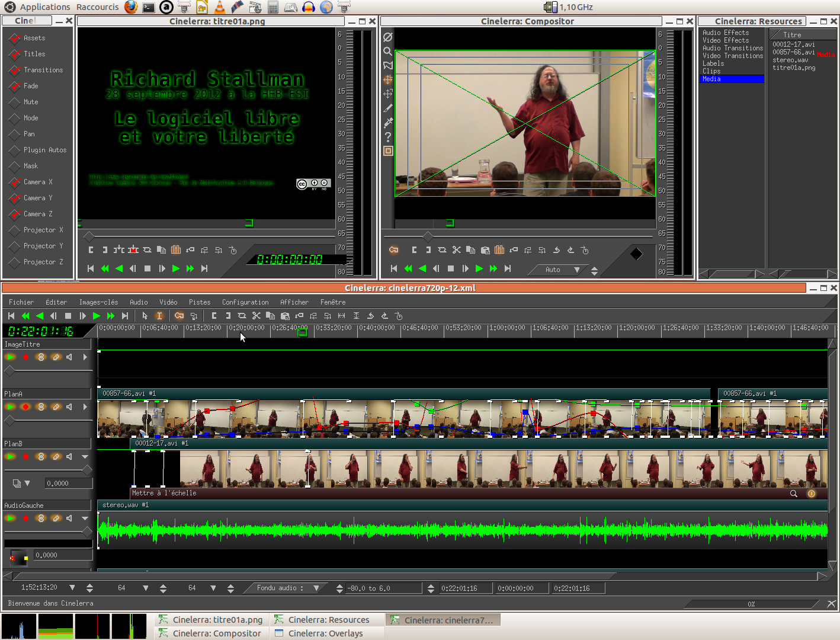The image size is (840, 640).
Task: Click the toggle label icon in timeline toolbar
Action: pyautogui.click(x=299, y=316)
